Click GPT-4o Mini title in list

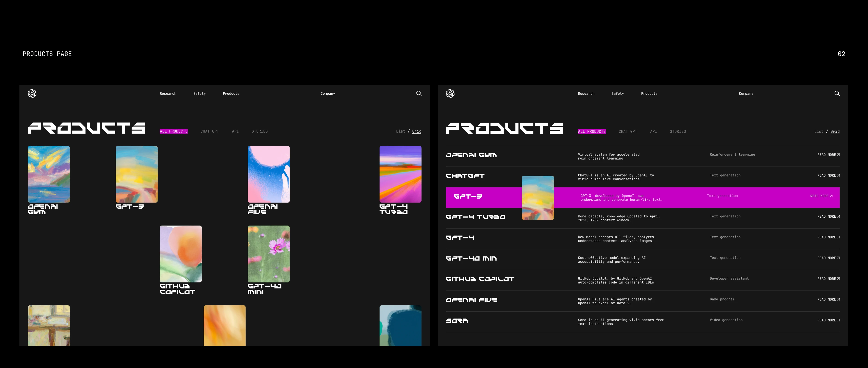471,258
